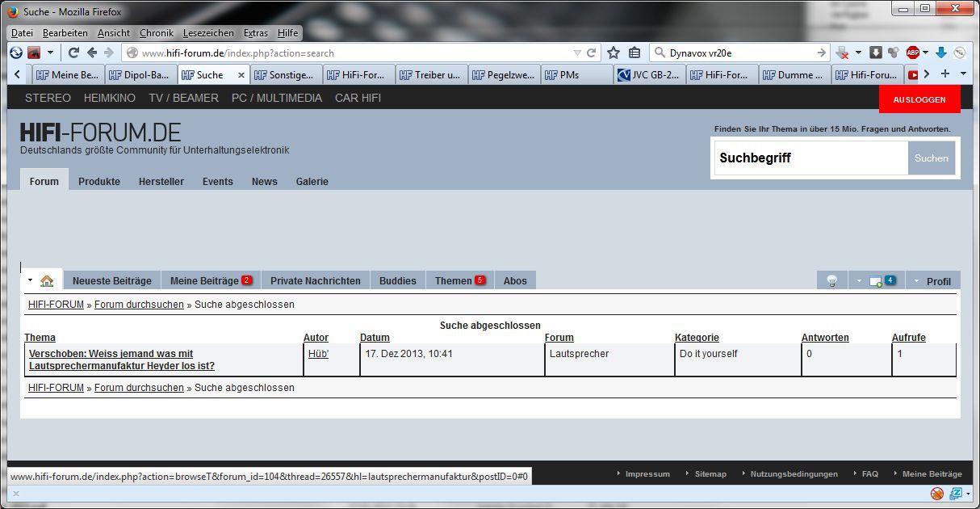Go back with the back arrow
The height and width of the screenshot is (509, 980).
[x=92, y=53]
